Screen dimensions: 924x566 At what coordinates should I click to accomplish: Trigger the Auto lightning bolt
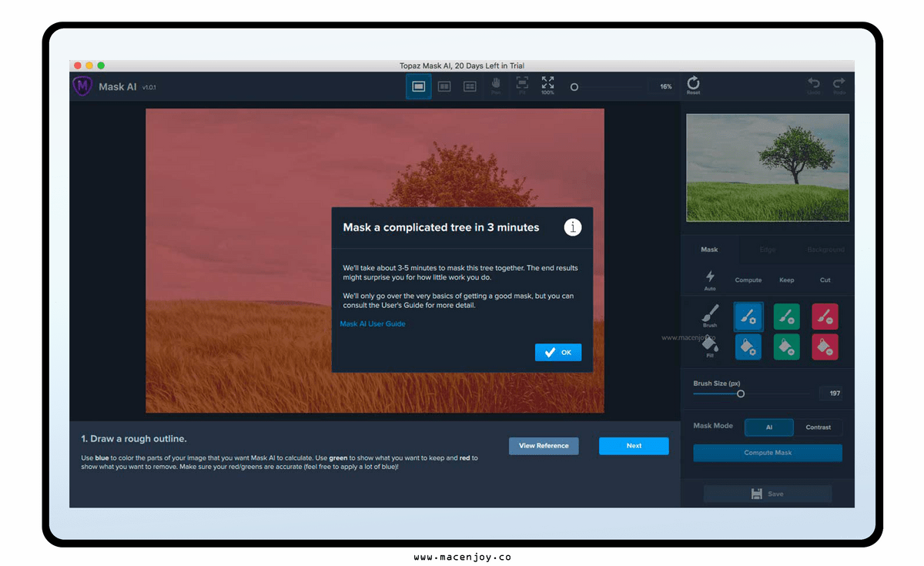click(x=710, y=280)
